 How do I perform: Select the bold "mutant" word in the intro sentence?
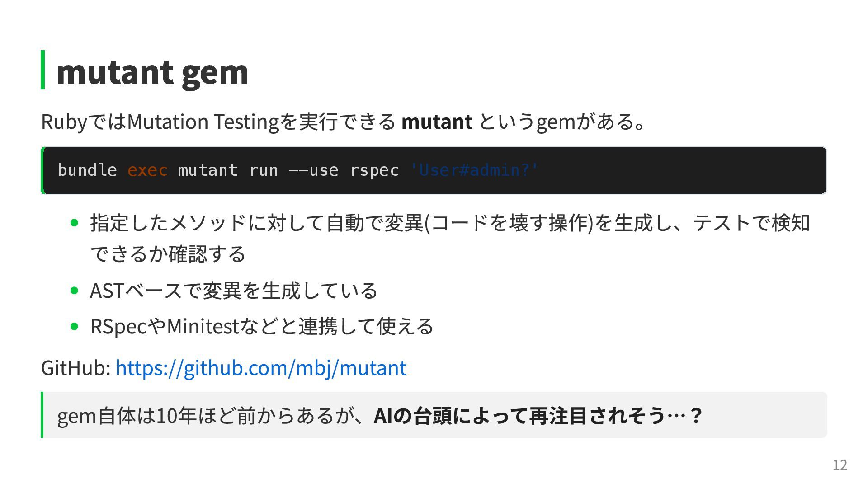pyautogui.click(x=436, y=122)
